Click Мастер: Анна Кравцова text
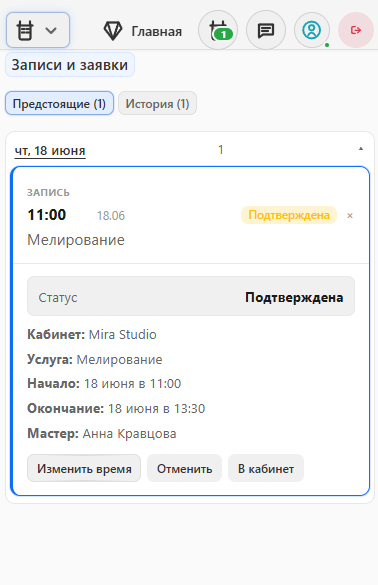 pos(102,434)
